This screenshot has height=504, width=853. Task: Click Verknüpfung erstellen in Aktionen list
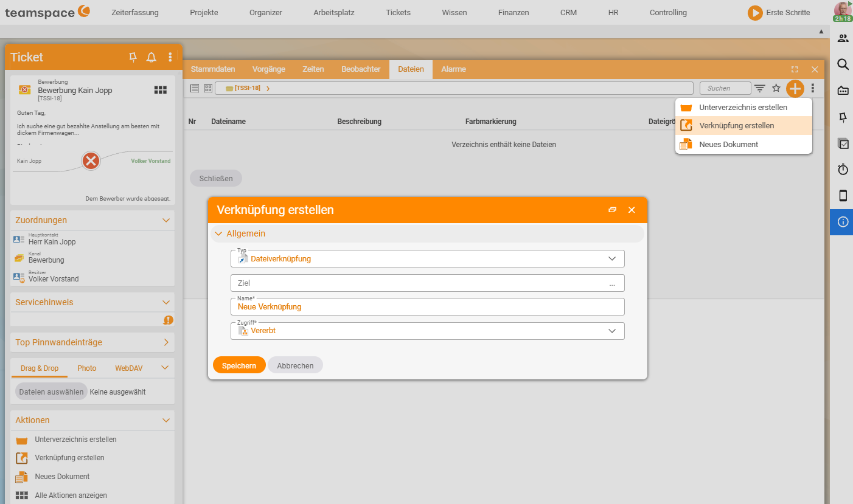pos(69,457)
